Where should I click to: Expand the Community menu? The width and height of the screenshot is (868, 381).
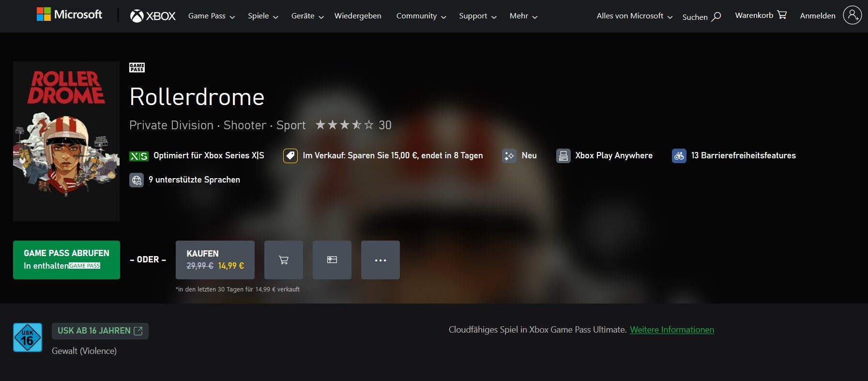click(421, 16)
